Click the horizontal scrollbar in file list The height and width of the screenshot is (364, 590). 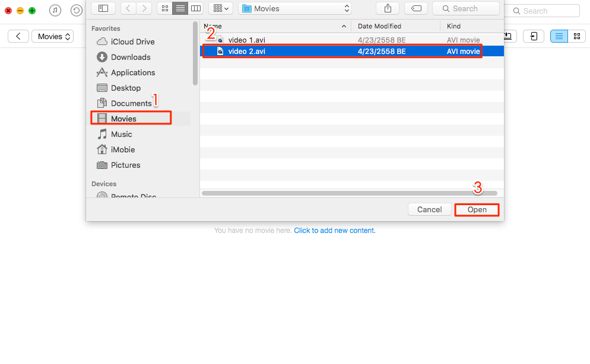349,193
